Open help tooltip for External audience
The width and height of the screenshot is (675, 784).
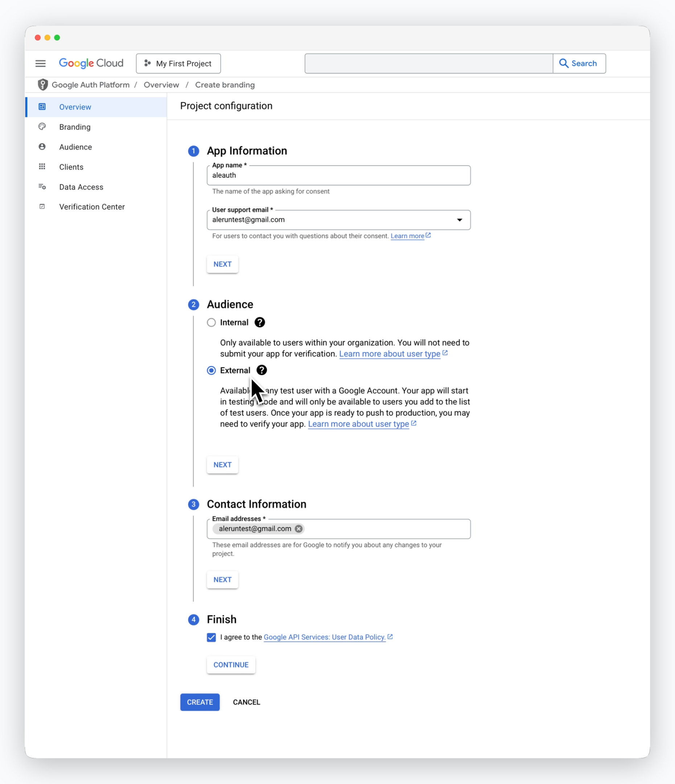click(x=262, y=370)
